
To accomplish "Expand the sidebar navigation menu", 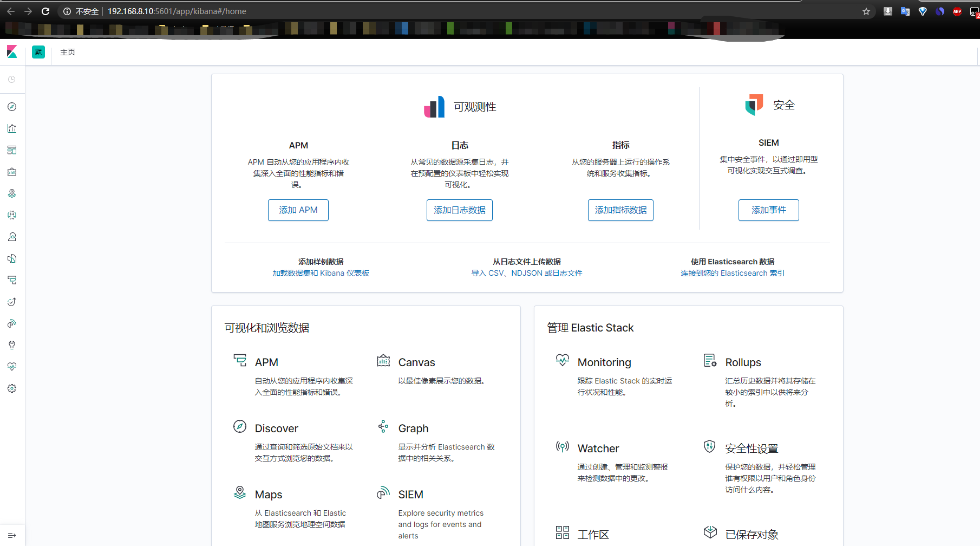I will [x=12, y=535].
